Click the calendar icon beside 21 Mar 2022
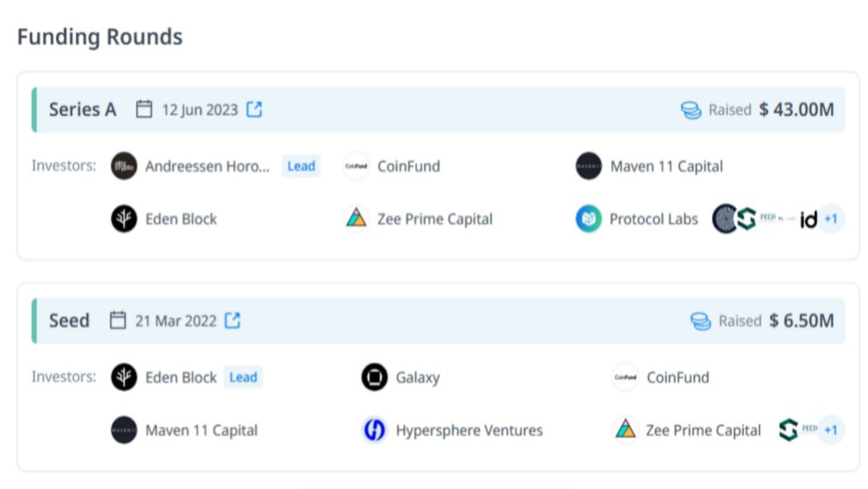This screenshot has height=489, width=868. click(x=117, y=320)
